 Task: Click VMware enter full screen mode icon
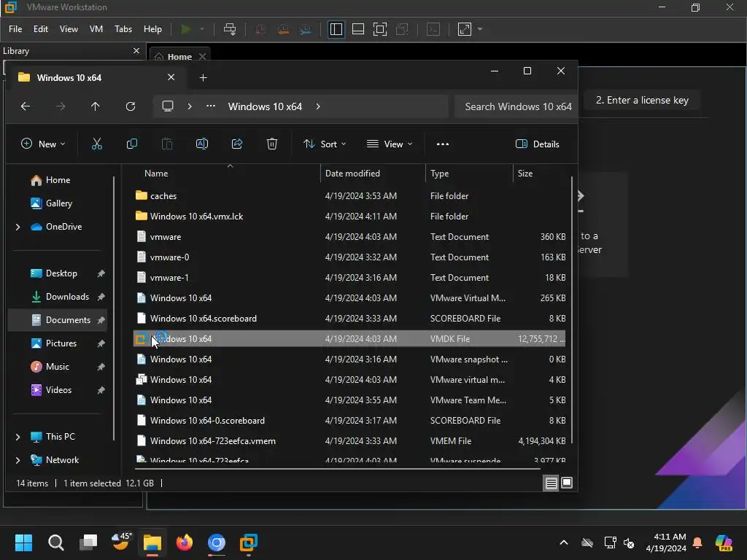point(379,29)
